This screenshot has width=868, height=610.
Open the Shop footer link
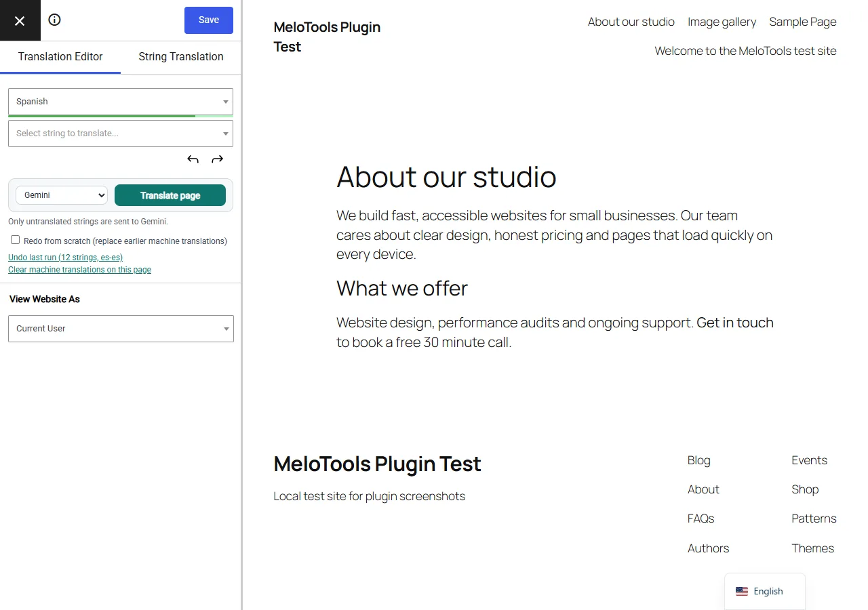tap(805, 489)
